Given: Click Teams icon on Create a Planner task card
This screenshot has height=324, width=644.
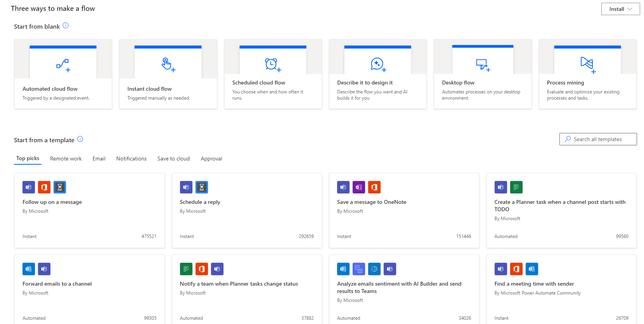Looking at the screenshot, I should [x=501, y=187].
